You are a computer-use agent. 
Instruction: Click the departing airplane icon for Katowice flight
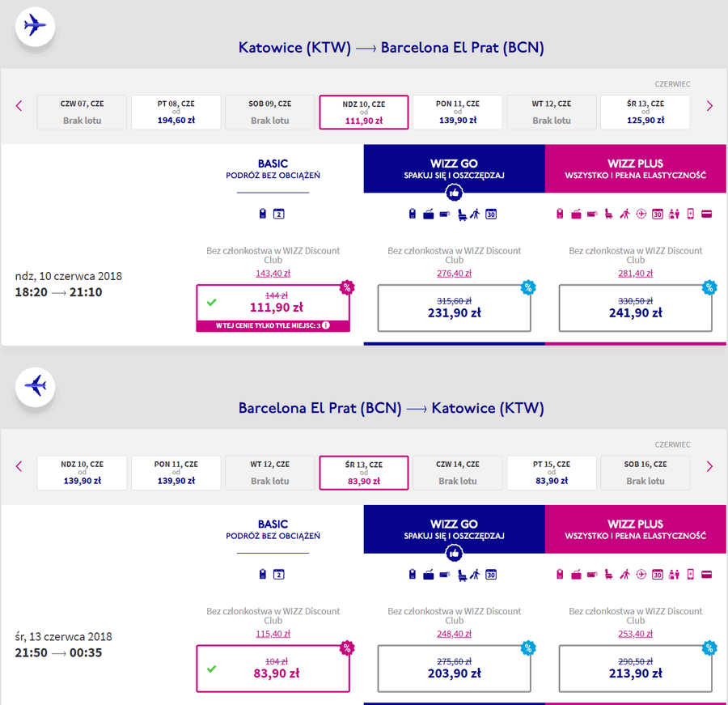pos(36,26)
